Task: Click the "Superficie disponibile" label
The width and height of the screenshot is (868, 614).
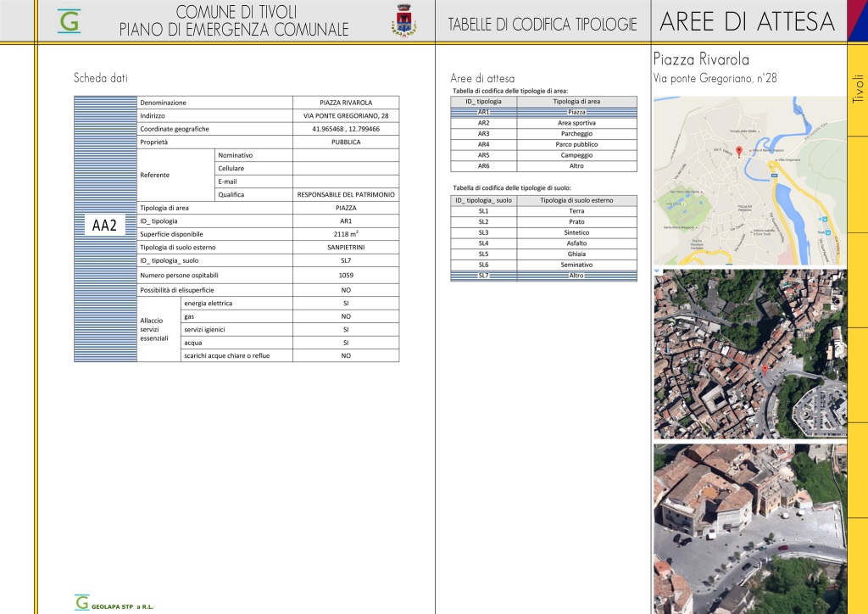Action: point(171,234)
